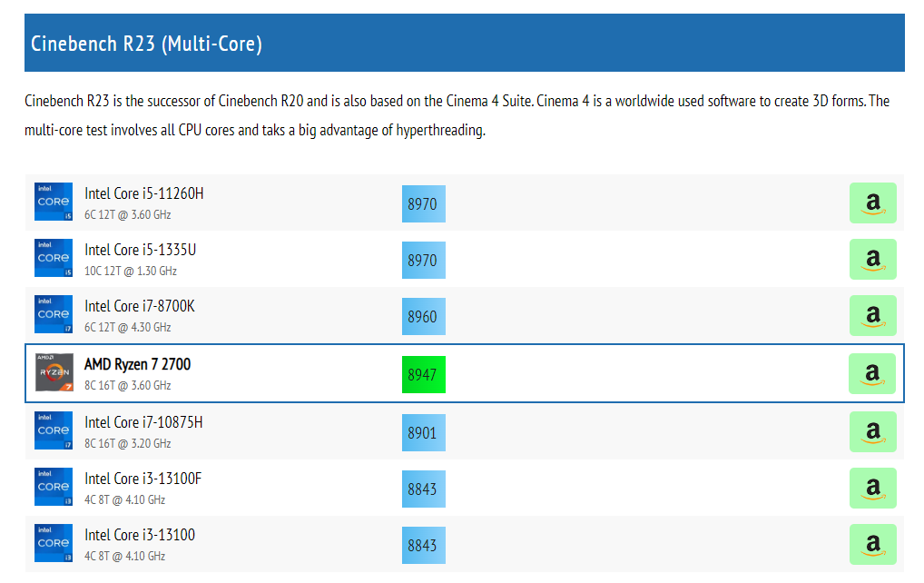Image resolution: width=924 pixels, height=583 pixels.
Task: Click the Intel Core i3-13100 processor logo
Action: 54,543
